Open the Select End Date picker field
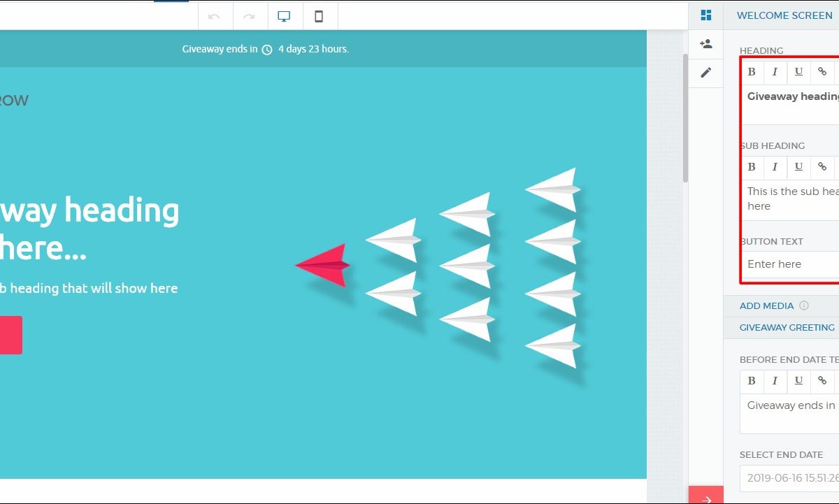The width and height of the screenshot is (839, 504). pyautogui.click(x=789, y=478)
